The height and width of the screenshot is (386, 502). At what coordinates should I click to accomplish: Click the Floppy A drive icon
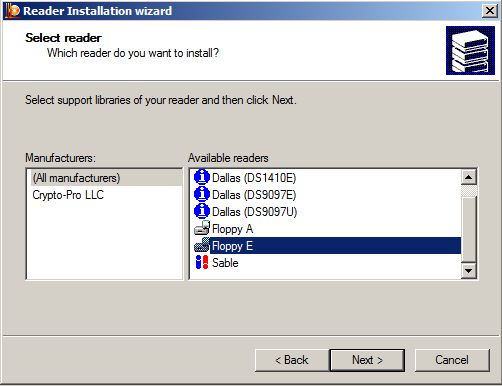(202, 228)
